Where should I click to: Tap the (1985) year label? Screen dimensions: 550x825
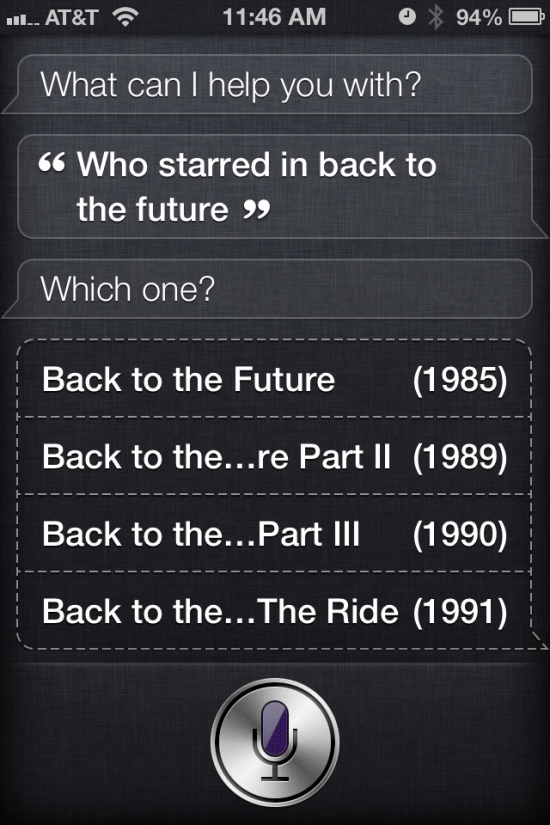[x=460, y=380]
